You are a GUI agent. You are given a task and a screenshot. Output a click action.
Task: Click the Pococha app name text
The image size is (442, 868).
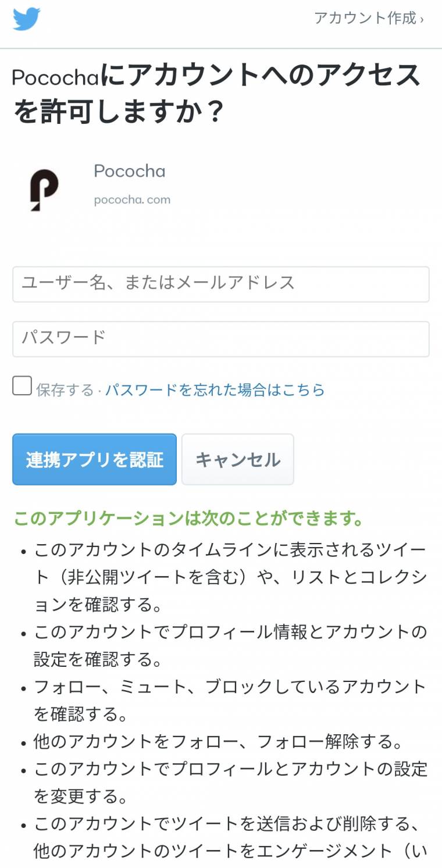click(129, 171)
